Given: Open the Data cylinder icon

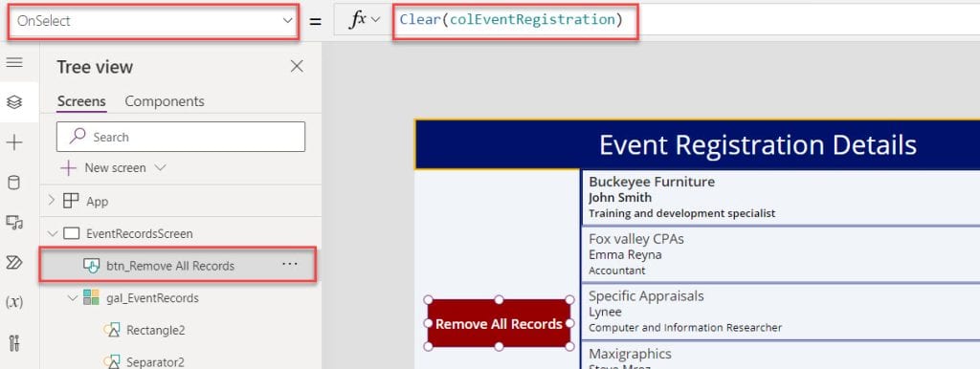Looking at the screenshot, I should click(13, 183).
